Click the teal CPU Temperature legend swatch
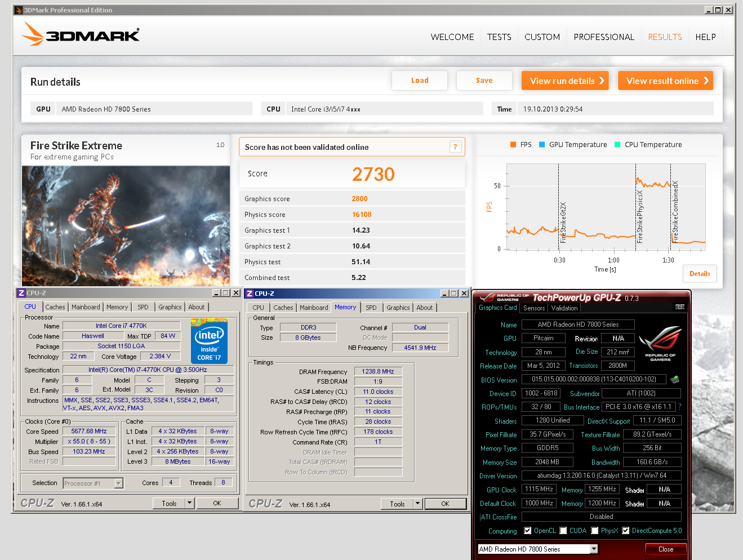 pos(617,145)
